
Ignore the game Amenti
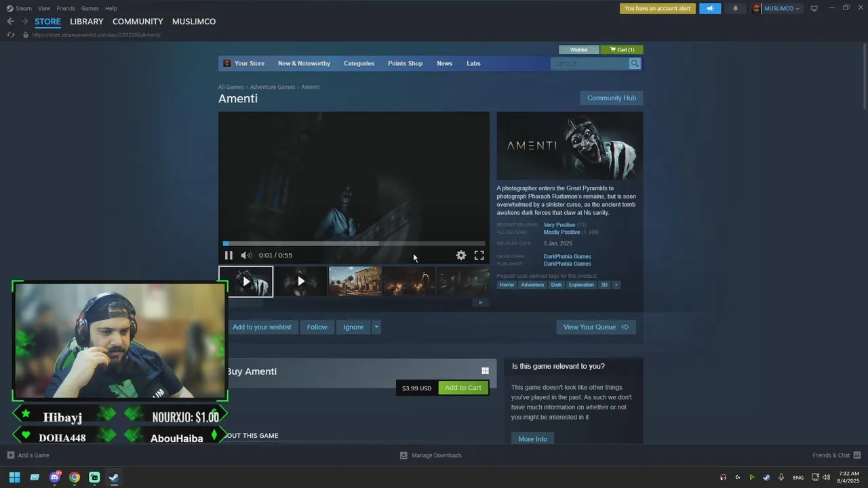pos(353,327)
